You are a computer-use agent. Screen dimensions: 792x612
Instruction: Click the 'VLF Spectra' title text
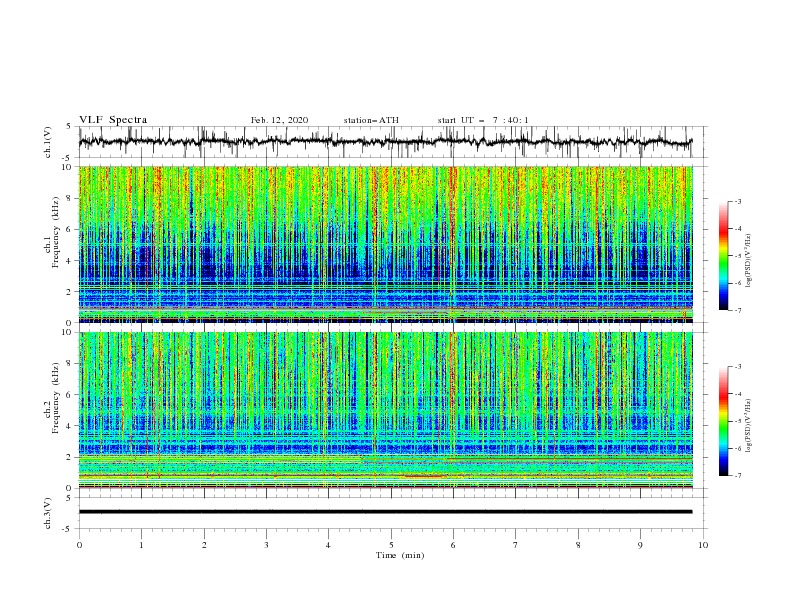pyautogui.click(x=113, y=120)
